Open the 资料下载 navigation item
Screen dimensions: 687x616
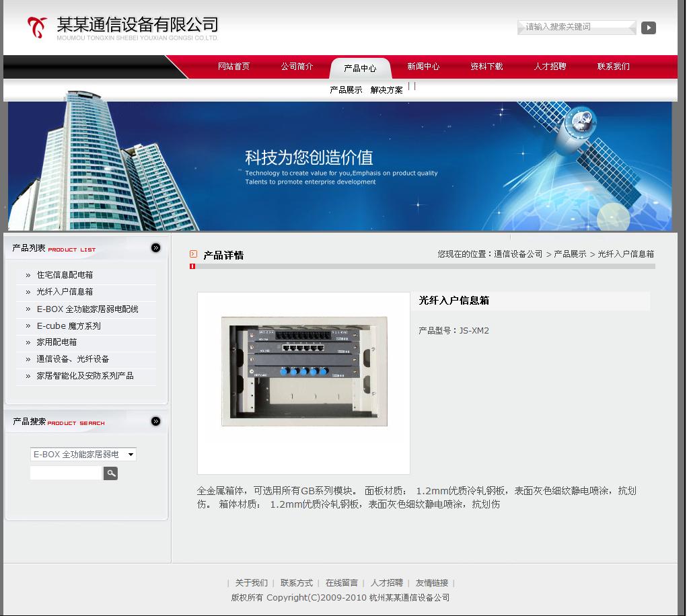click(x=486, y=67)
